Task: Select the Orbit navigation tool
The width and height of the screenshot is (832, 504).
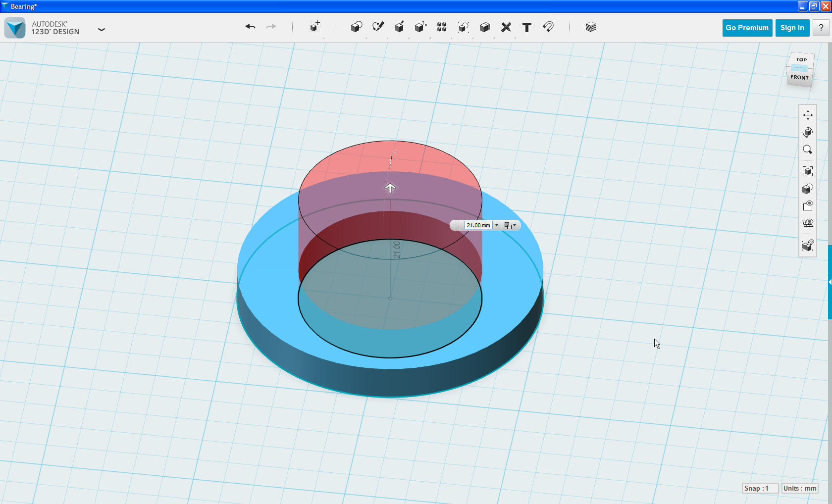Action: pos(808,132)
